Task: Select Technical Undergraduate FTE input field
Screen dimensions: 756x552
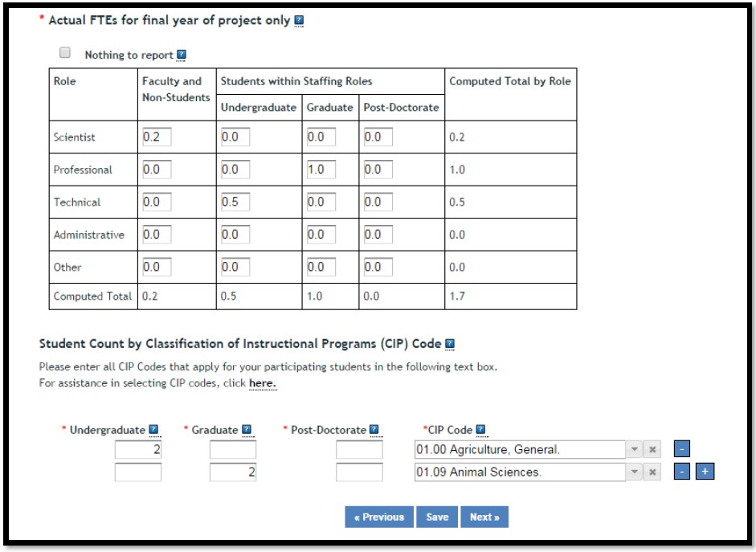Action: pyautogui.click(x=235, y=202)
